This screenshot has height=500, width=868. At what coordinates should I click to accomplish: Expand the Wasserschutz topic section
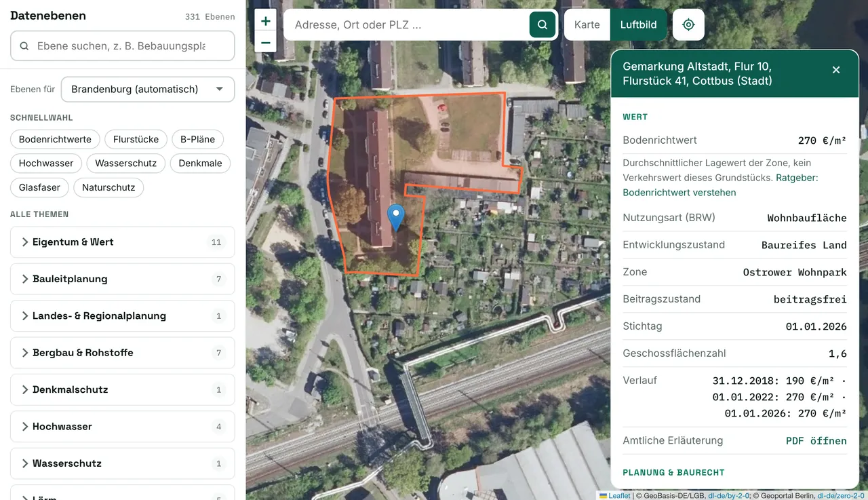coord(122,463)
